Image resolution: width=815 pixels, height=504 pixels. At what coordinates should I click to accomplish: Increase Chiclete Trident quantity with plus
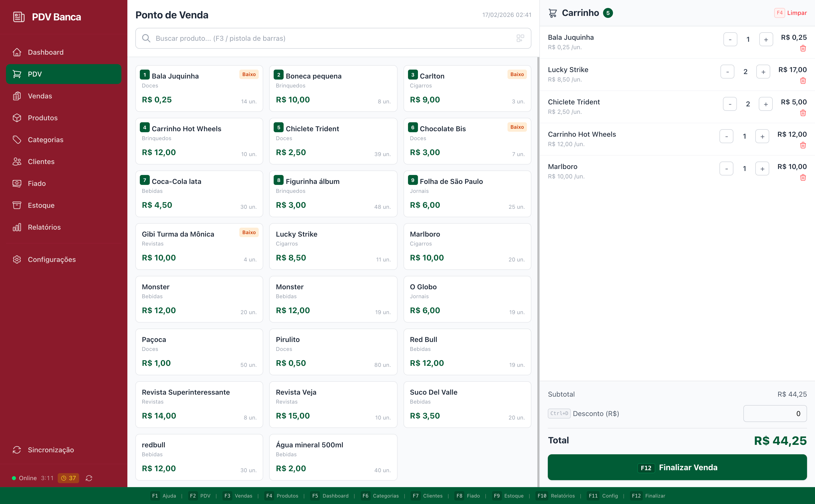[x=765, y=104]
